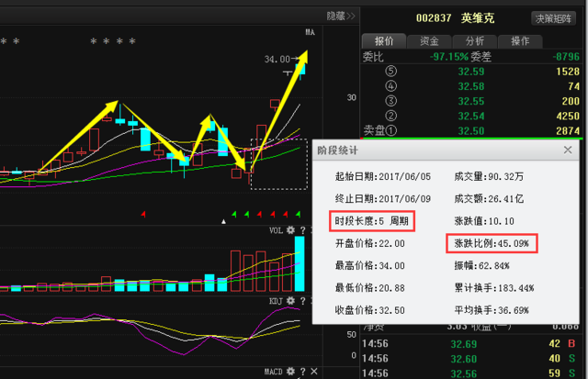Select the VOL indicator label

(276, 230)
